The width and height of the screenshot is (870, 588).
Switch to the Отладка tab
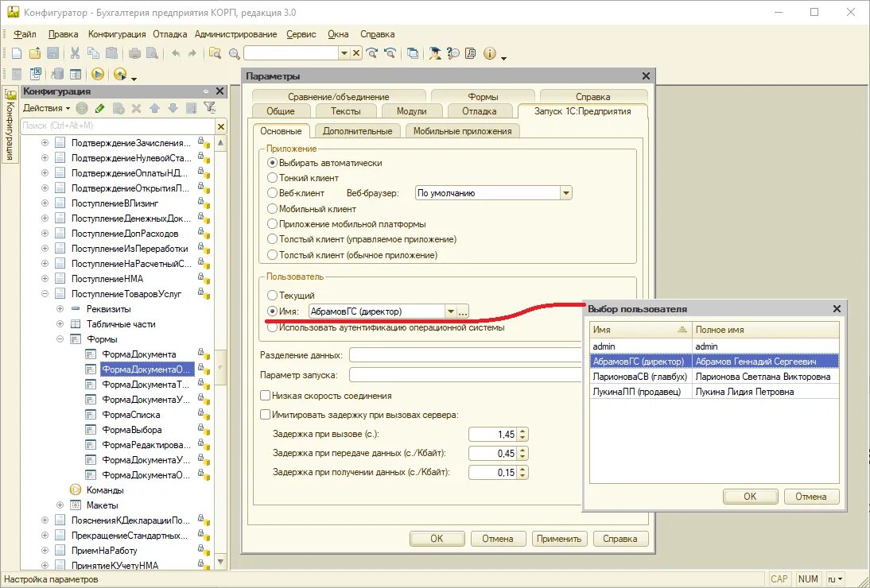tap(480, 110)
